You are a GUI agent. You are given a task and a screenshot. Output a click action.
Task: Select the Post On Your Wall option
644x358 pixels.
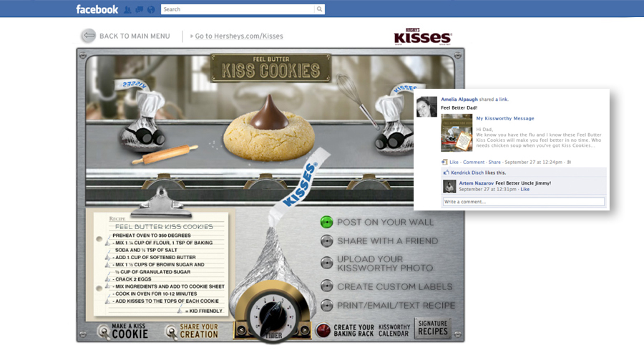pos(327,222)
